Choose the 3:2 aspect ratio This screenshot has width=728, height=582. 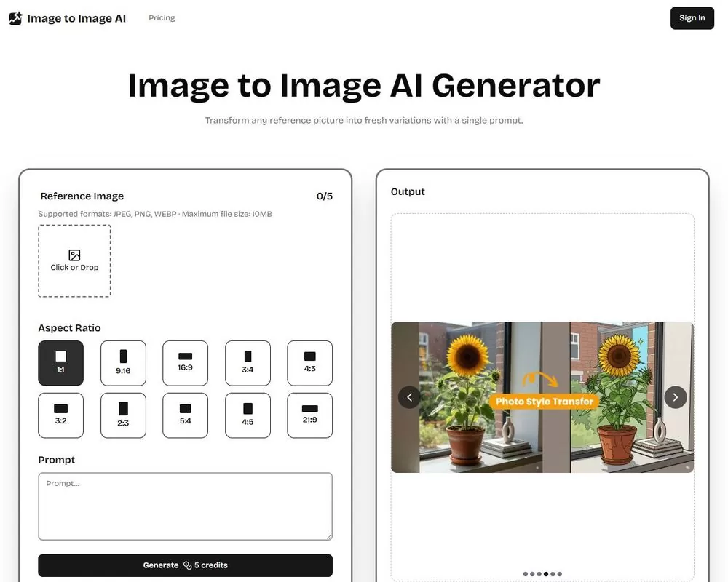(x=61, y=415)
